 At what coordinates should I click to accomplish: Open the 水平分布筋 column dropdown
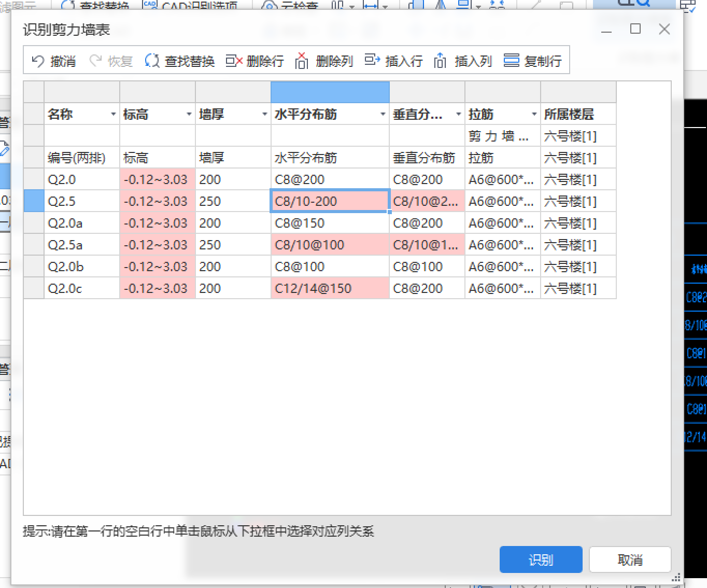point(383,114)
